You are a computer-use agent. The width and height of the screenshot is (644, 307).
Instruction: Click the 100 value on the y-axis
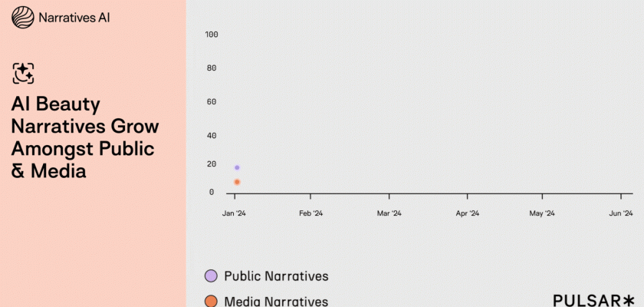pos(212,35)
